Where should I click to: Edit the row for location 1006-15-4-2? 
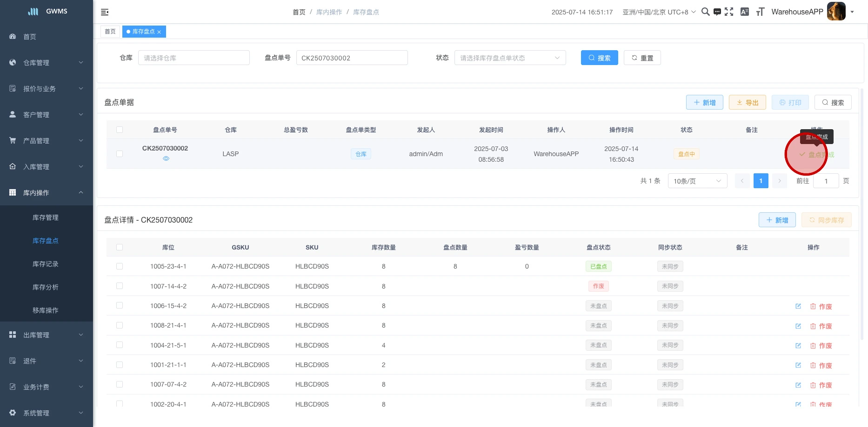coord(798,306)
